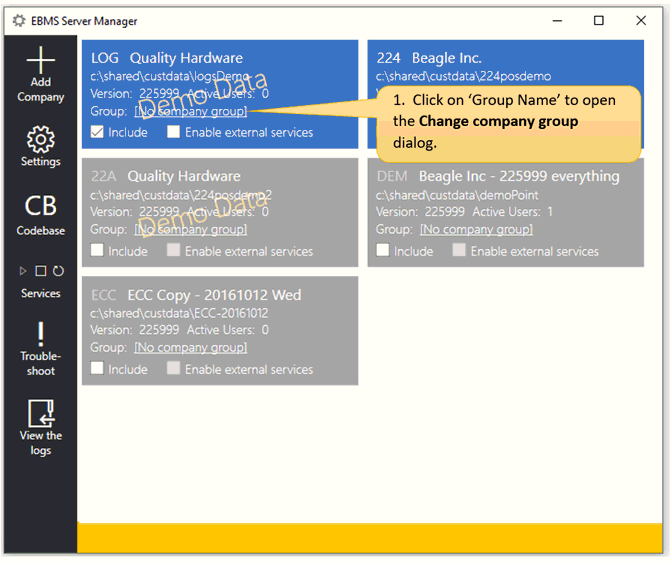Screen dimensions: 672x561
Task: Click group link on LOG Quality Hardware
Action: (190, 112)
